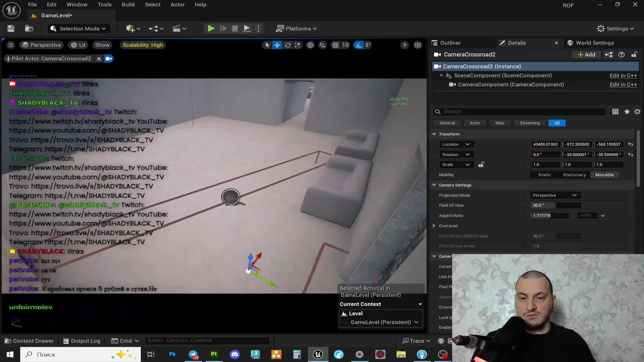Screen dimensions: 644x362
Task: Eject from piloted camera actor
Action: tap(99, 58)
